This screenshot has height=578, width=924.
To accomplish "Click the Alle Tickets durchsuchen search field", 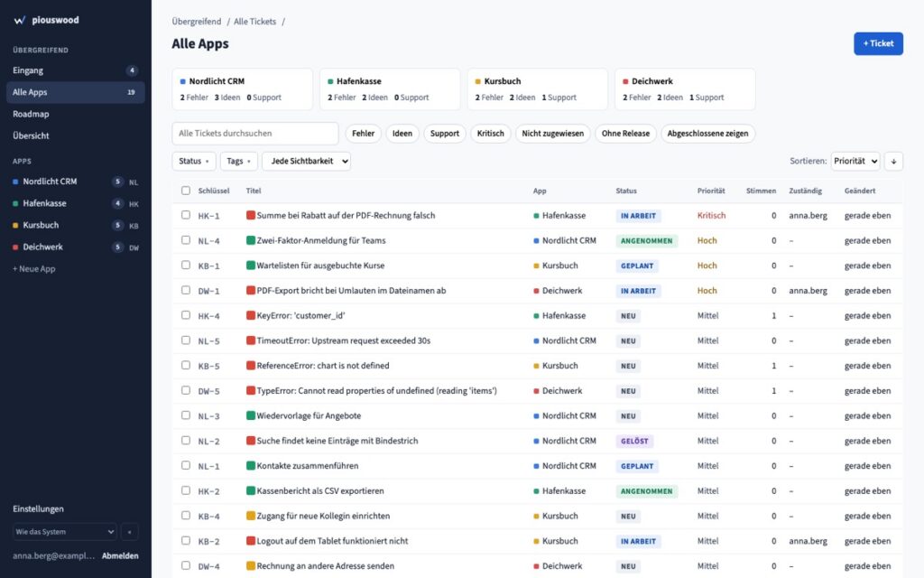I will pos(255,134).
